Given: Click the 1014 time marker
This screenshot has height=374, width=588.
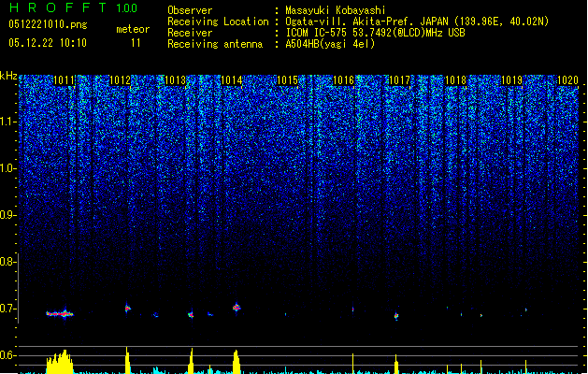Looking at the screenshot, I should pos(232,80).
